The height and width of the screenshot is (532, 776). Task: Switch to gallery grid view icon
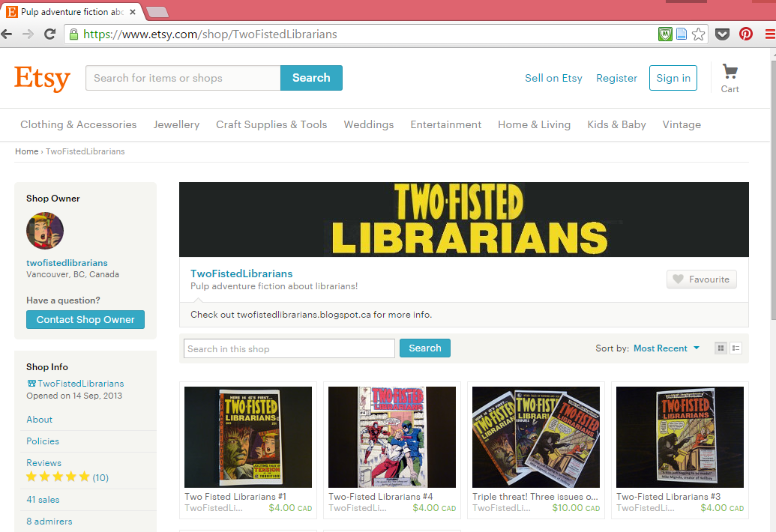coord(721,348)
